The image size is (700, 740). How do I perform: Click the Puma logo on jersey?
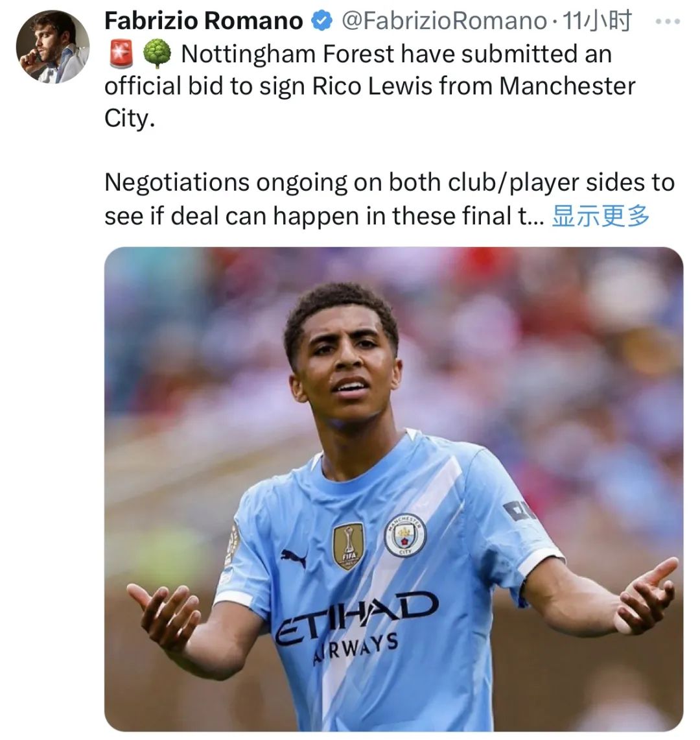tap(294, 557)
